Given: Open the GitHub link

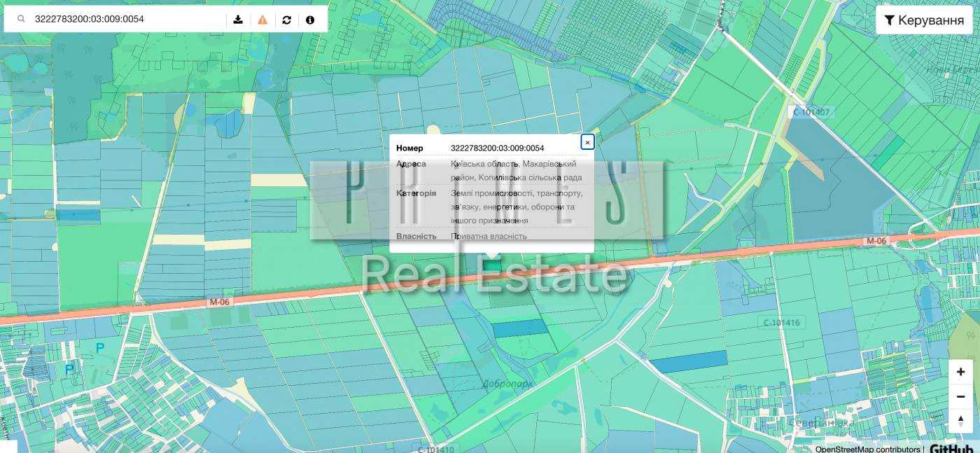Looking at the screenshot, I should (951, 448).
